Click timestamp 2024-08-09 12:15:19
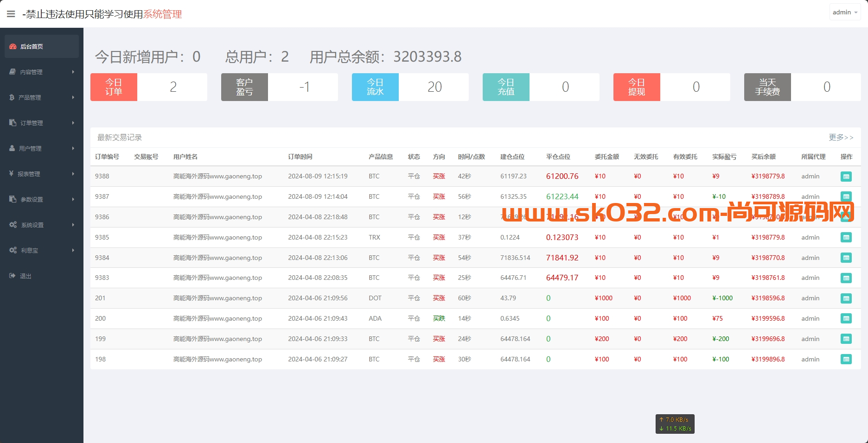Viewport: 868px width, 443px height. pos(318,176)
